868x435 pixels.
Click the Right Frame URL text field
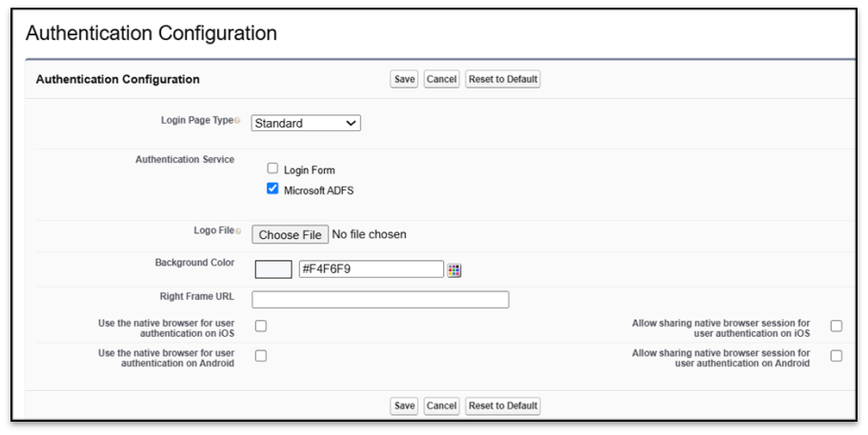(x=380, y=300)
